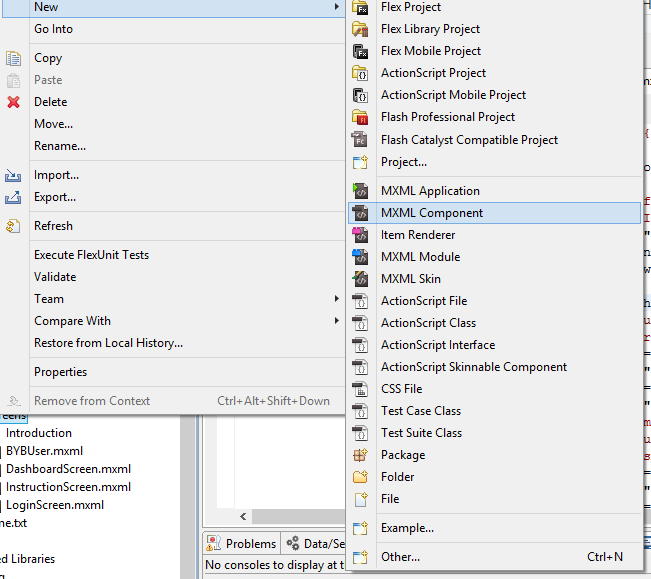The height and width of the screenshot is (579, 651).
Task: Select BYBUser.mxml file
Action: coord(44,451)
